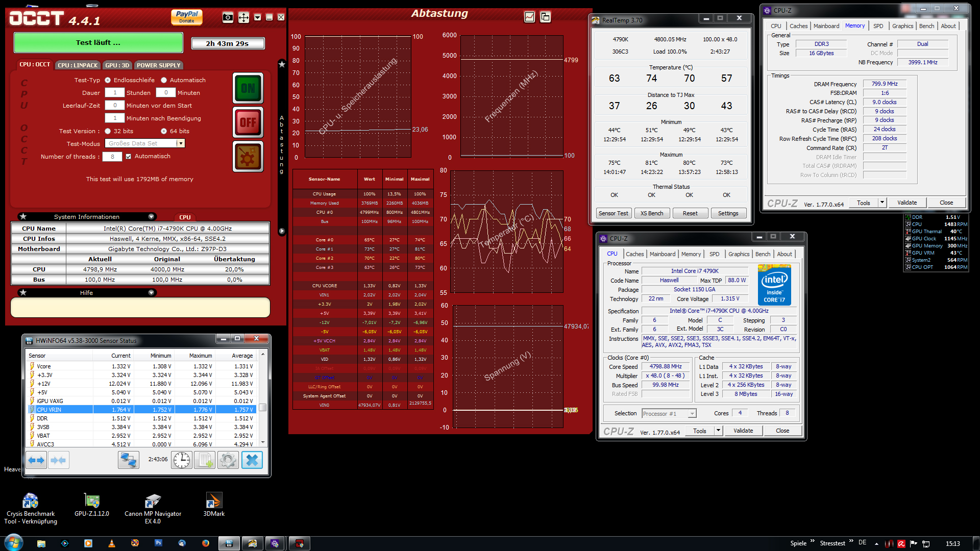Toggle the Automatisch threads checkbox

129,157
